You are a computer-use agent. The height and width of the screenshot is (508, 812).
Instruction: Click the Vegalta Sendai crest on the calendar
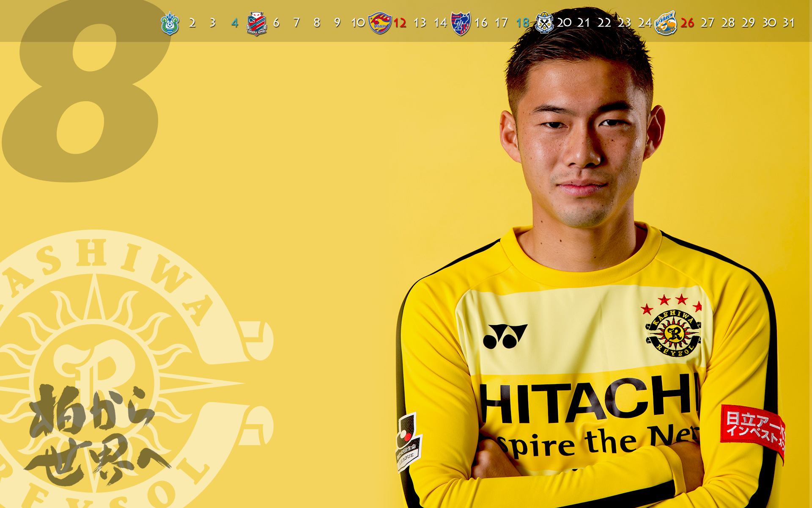[379, 23]
